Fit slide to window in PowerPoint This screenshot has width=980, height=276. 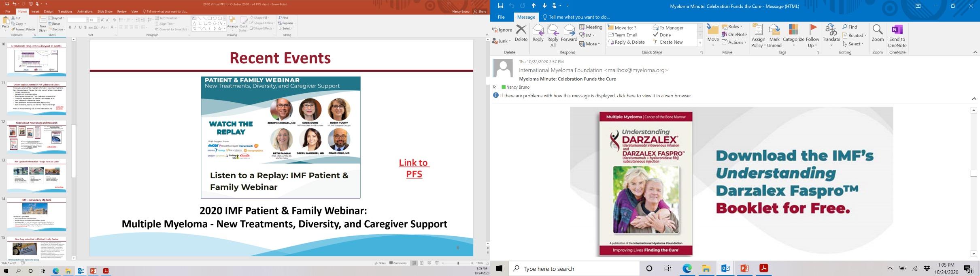tap(487, 263)
